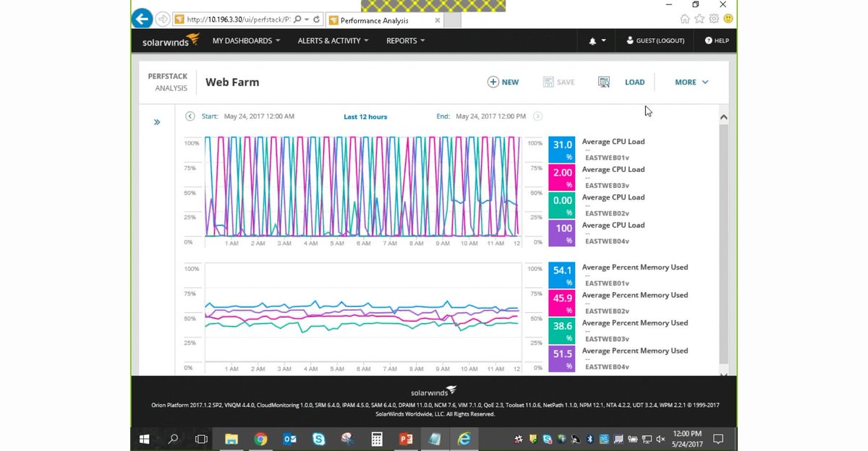Click the magenta 45.9% memory swatch
868x451 pixels.
click(562, 303)
